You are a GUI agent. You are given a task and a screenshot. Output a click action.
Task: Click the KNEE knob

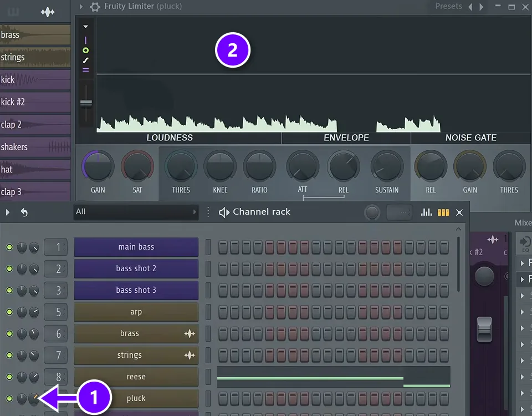pos(220,166)
